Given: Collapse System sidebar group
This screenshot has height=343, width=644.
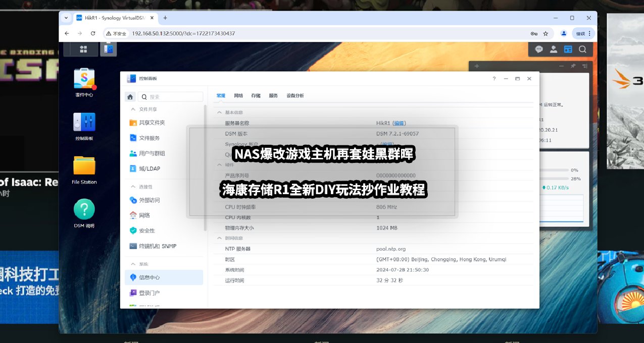Looking at the screenshot, I should pyautogui.click(x=133, y=264).
